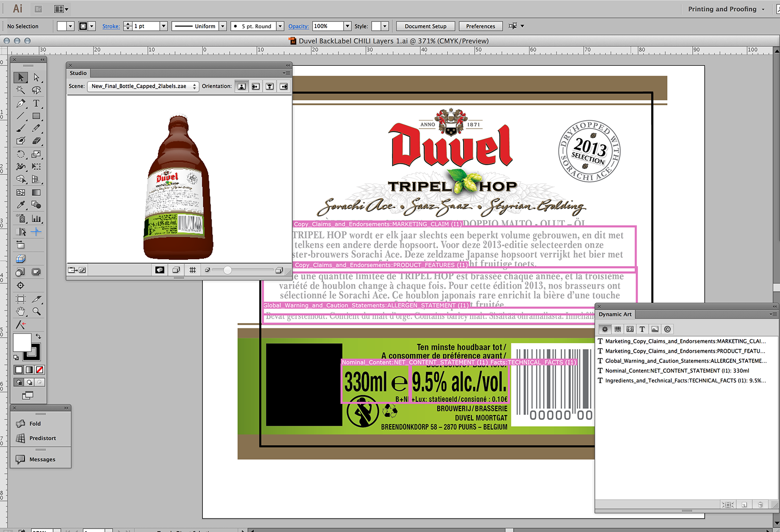Toggle wireframe cube view in Studio panel
This screenshot has height=532, width=780.
click(176, 270)
